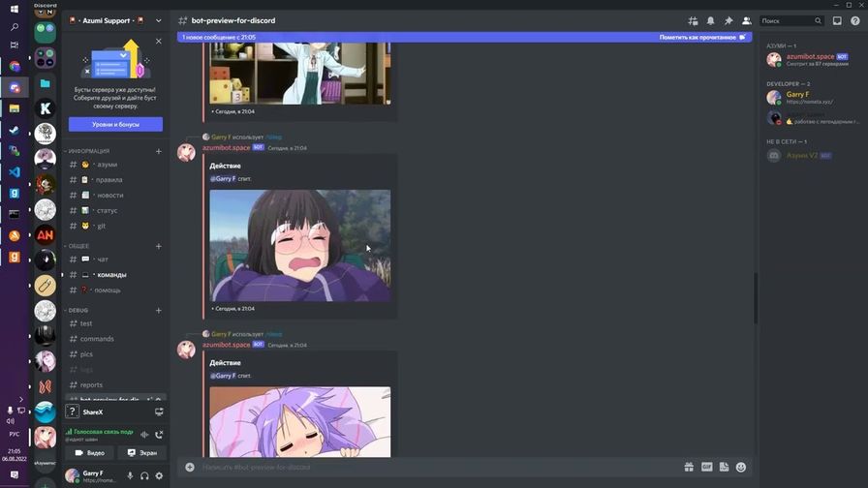Viewport: 868px width, 488px height.
Task: Open the Help question mark icon
Action: [855, 21]
